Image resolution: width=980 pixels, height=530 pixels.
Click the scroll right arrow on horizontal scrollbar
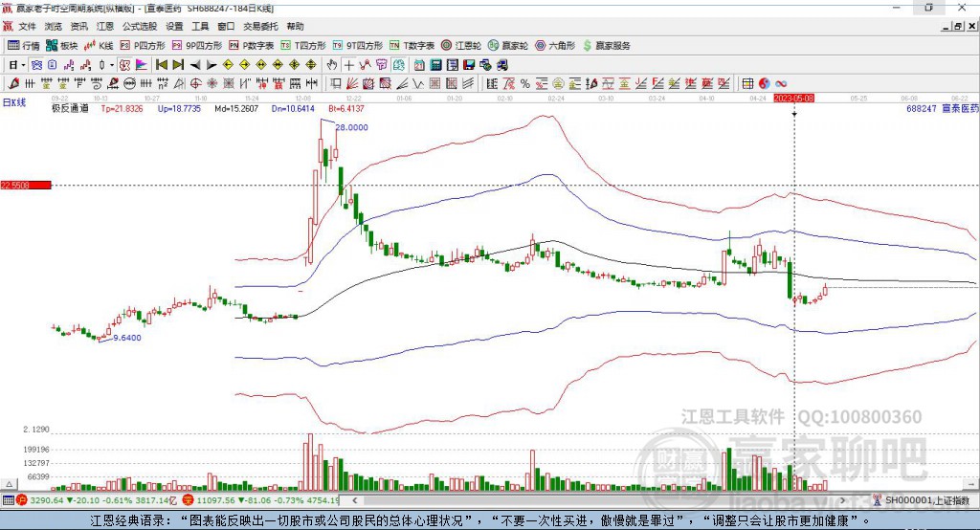[842, 500]
